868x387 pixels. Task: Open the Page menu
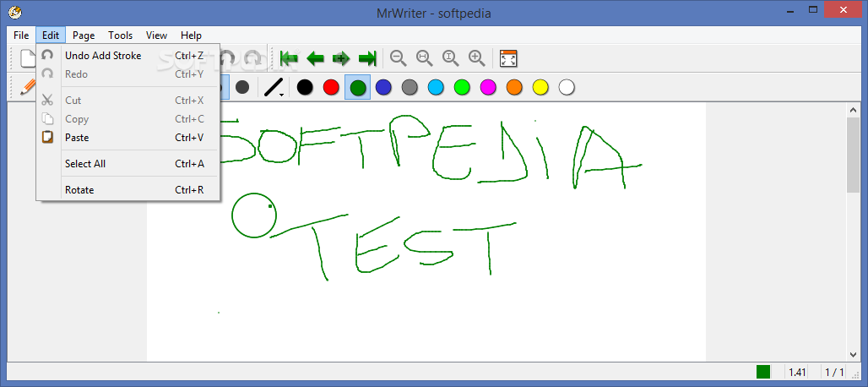(84, 35)
